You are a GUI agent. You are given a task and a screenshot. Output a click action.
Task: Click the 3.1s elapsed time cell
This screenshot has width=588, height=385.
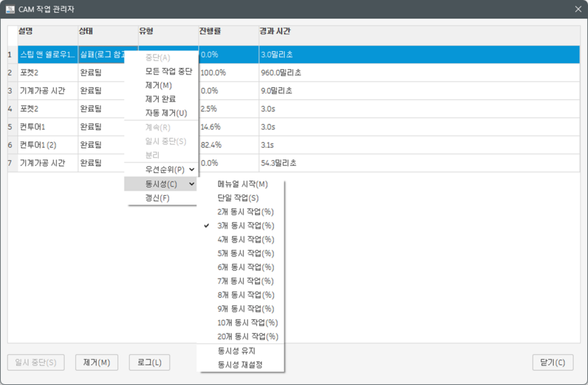click(x=419, y=145)
